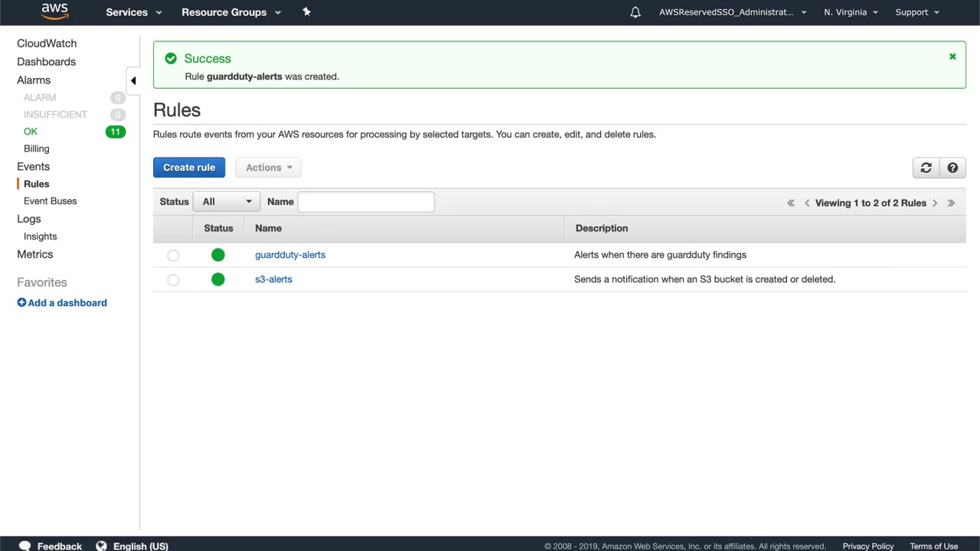Image resolution: width=980 pixels, height=551 pixels.
Task: Refresh the rules list
Action: coord(926,168)
